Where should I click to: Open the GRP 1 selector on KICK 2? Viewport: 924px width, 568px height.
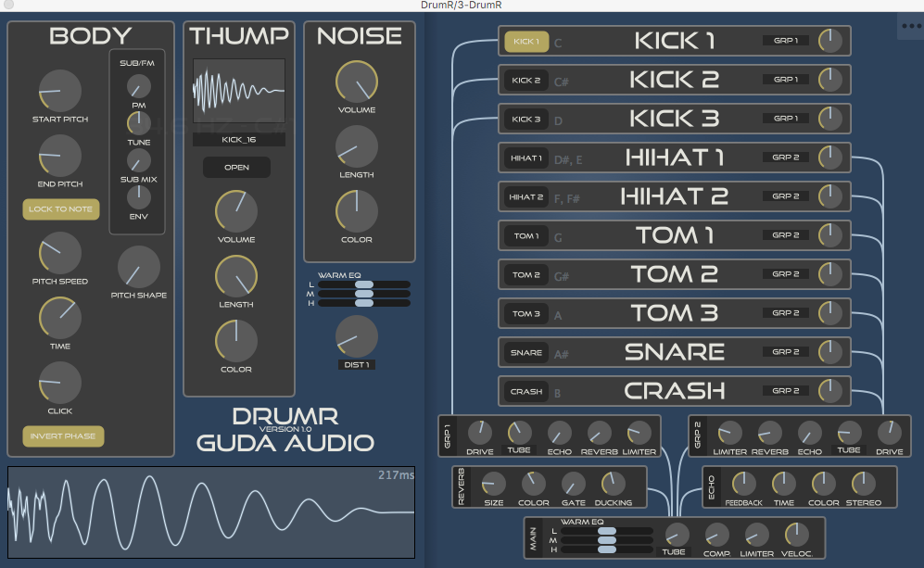pos(786,80)
